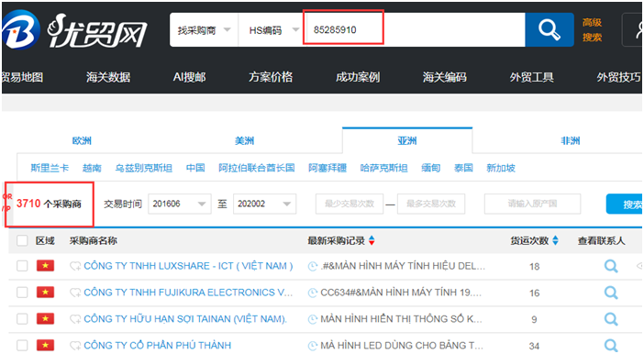Select the 亚洲 region tab

(407, 141)
